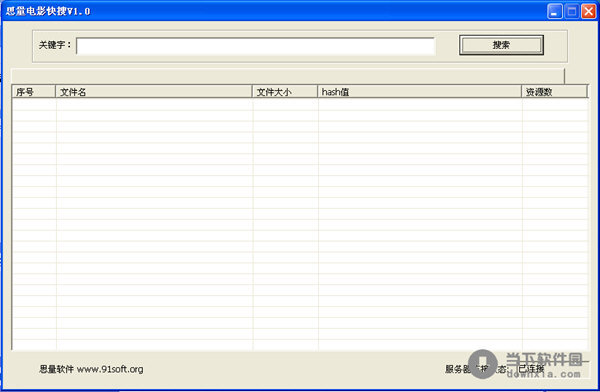Viewport: 600px width, 392px height.
Task: Click the 思量电影快搜V1.0 title bar text
Action: [48, 11]
